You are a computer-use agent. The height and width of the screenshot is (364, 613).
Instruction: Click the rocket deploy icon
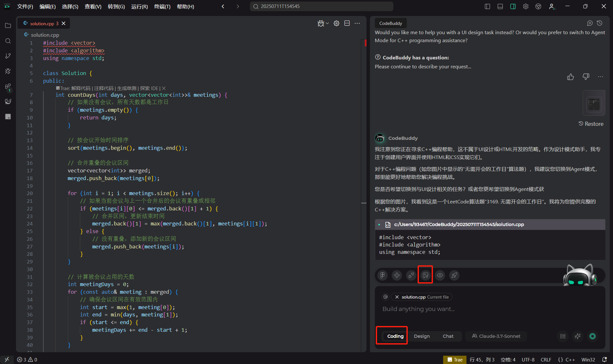[x=454, y=275]
